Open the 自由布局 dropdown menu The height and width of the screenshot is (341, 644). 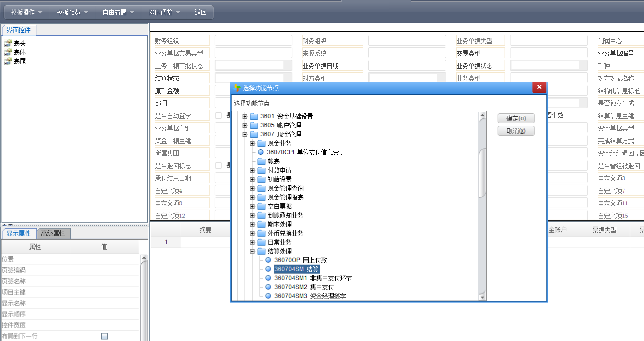118,12
